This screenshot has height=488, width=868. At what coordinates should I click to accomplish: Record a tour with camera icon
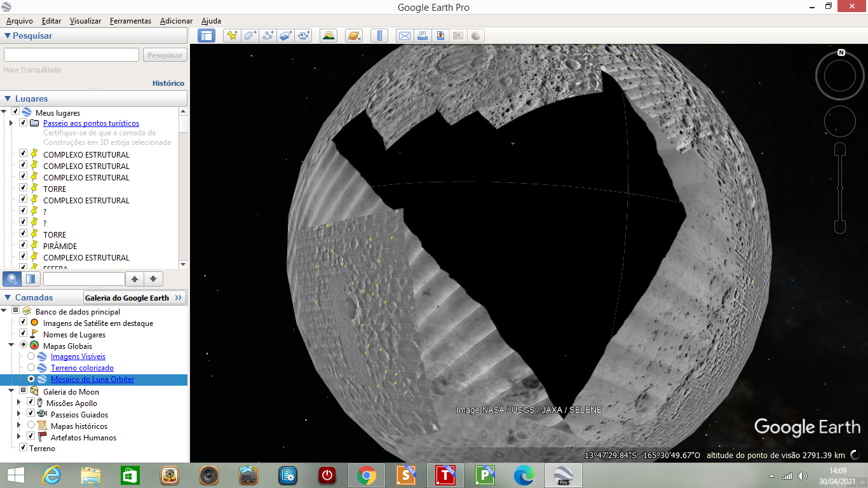(304, 36)
